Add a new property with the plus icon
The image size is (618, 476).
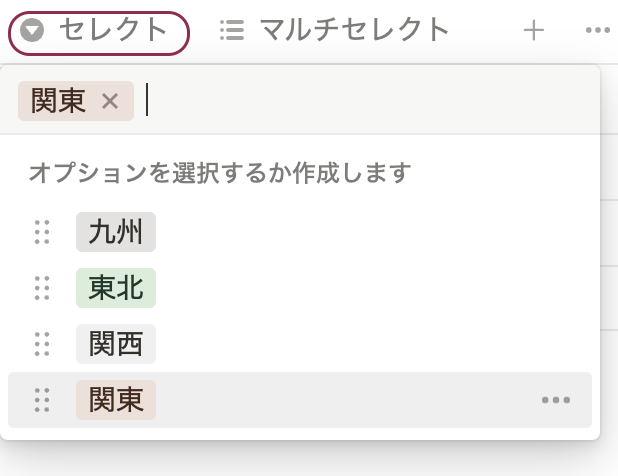(534, 31)
